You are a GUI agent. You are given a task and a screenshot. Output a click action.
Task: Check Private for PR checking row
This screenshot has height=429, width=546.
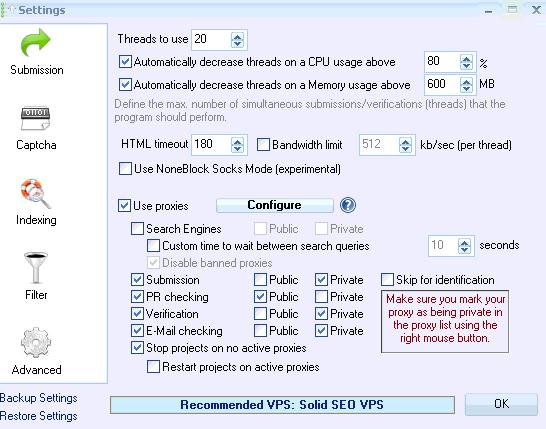coord(321,296)
